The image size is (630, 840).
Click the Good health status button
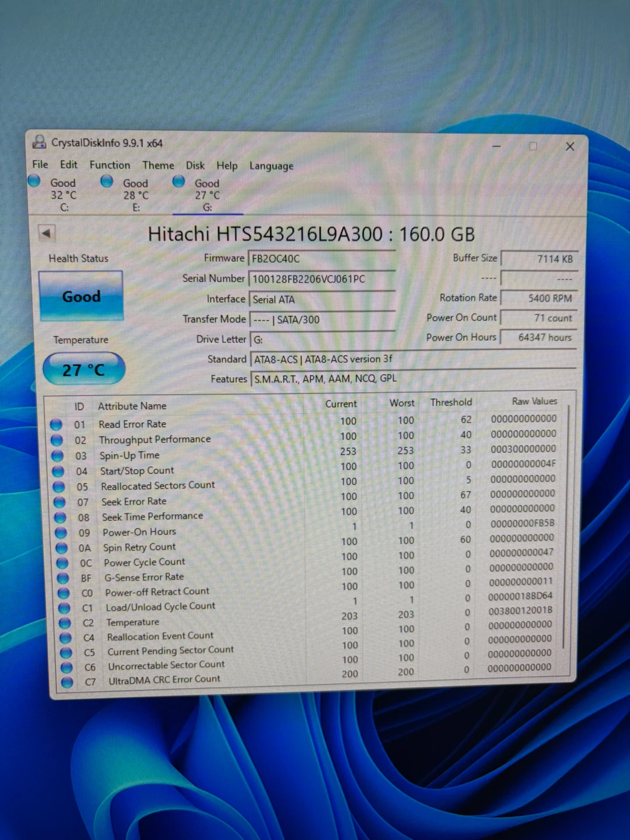[x=81, y=296]
